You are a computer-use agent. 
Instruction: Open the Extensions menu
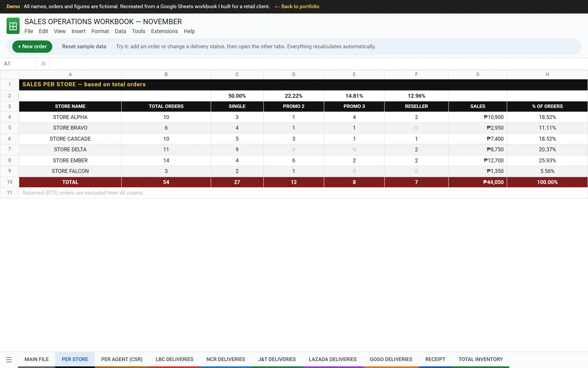coord(164,31)
